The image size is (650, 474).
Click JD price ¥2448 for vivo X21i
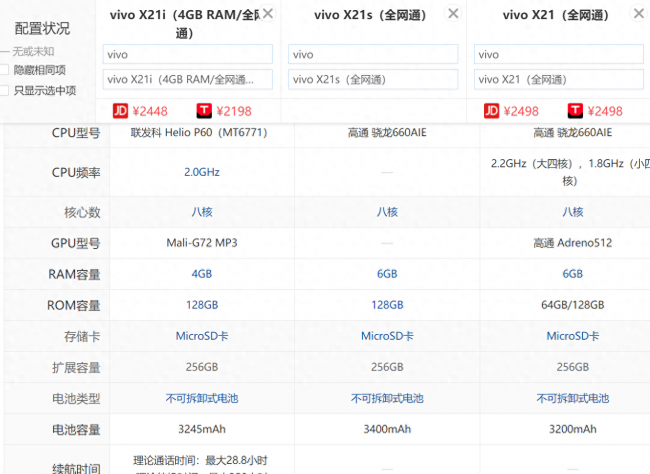pos(150,111)
